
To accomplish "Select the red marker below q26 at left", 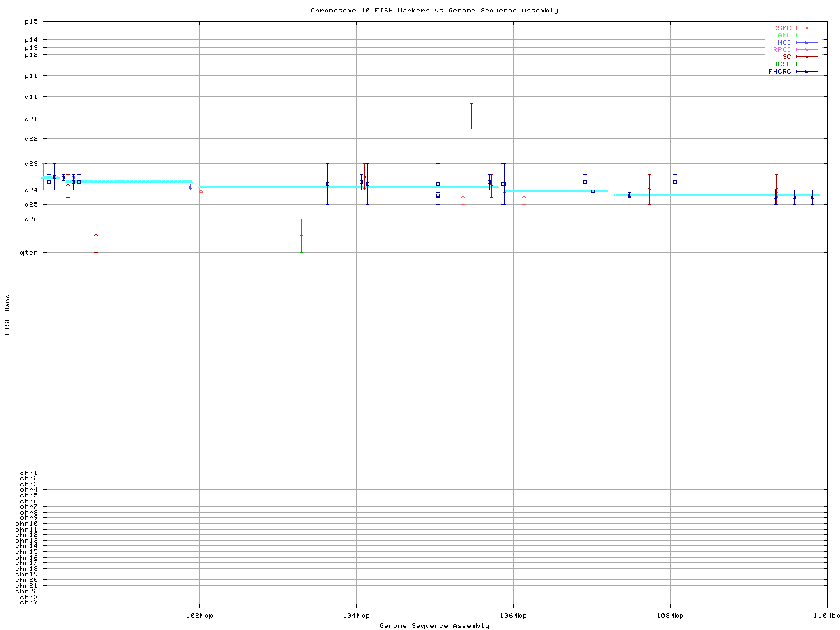I will pyautogui.click(x=96, y=235).
